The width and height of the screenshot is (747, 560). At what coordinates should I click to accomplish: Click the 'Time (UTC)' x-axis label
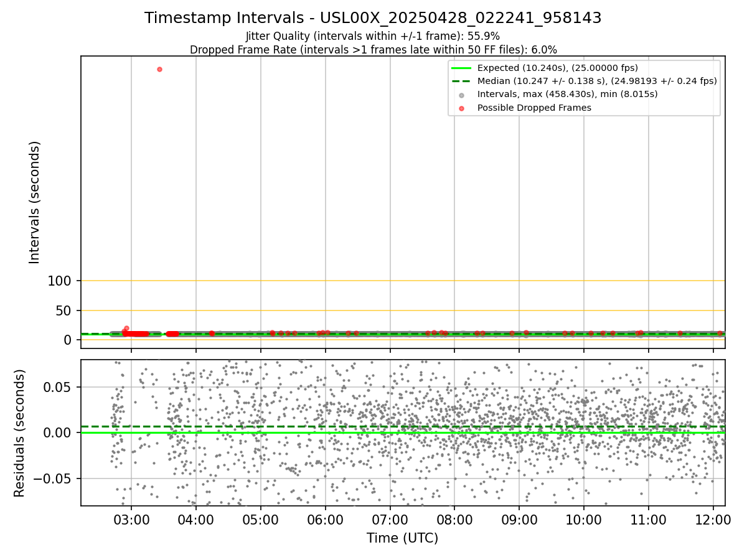[402, 538]
